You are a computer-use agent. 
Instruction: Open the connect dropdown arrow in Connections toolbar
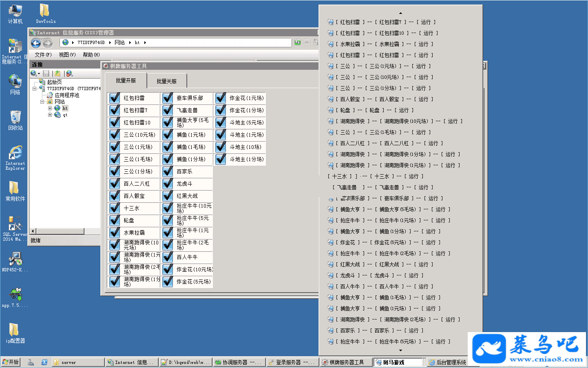[39, 74]
